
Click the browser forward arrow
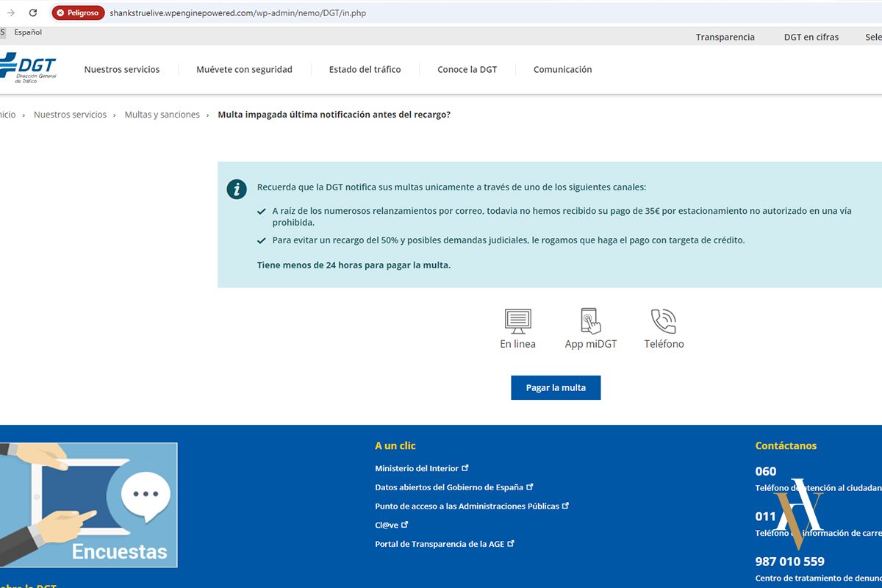10,12
